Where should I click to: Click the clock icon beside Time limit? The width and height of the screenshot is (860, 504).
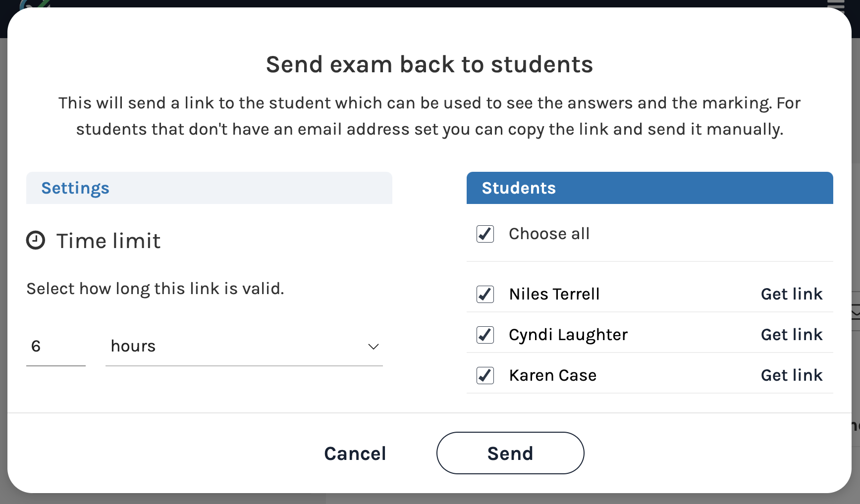coord(36,241)
